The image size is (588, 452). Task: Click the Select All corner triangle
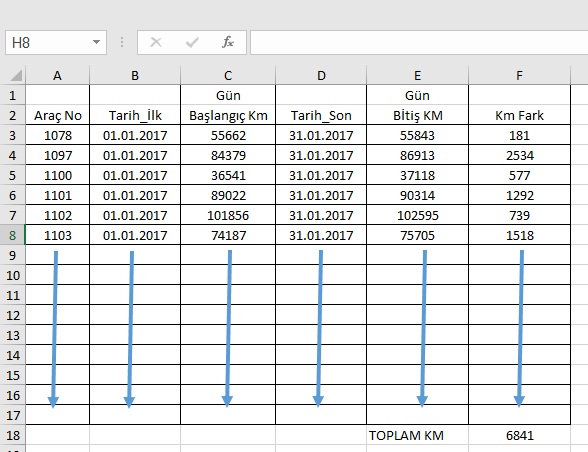(16, 75)
